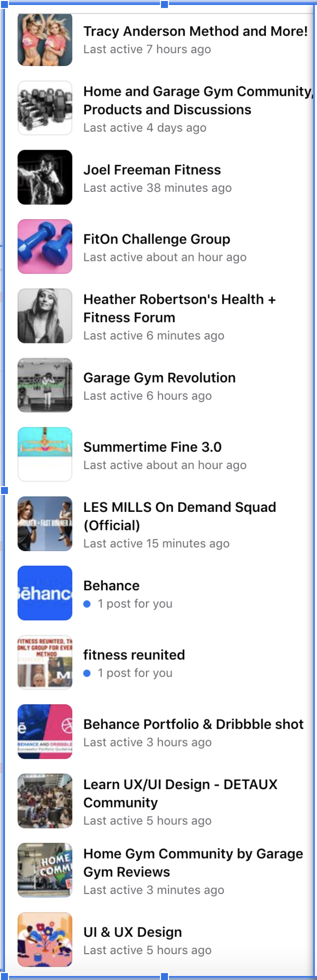The width and height of the screenshot is (317, 980).
Task: Click the Home Gym Community storefront icon
Action: tap(45, 870)
